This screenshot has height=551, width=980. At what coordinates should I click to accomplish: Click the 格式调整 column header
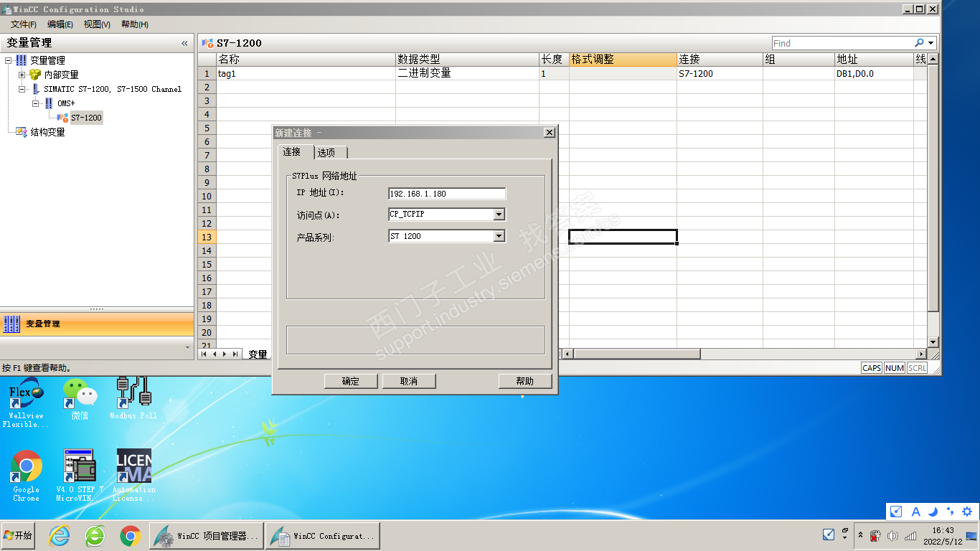pos(623,60)
